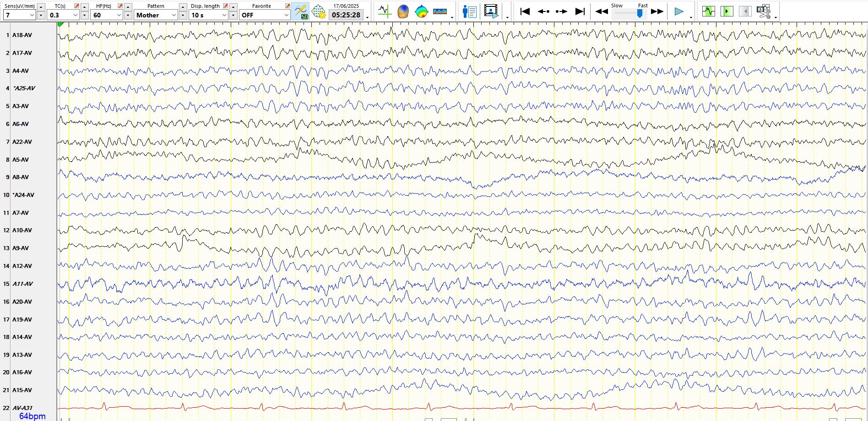Open the 3D head voltage map
Screen dimensions: 868x421
click(x=403, y=11)
